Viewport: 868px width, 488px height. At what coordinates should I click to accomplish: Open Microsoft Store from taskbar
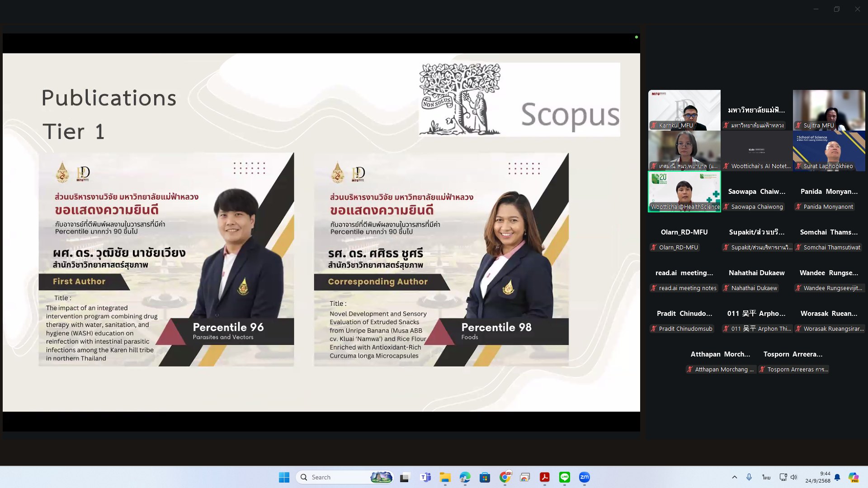[x=485, y=477]
